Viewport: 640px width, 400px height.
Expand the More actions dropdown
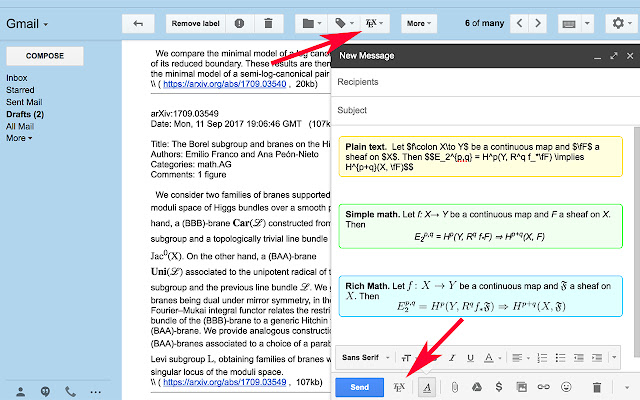tap(417, 22)
